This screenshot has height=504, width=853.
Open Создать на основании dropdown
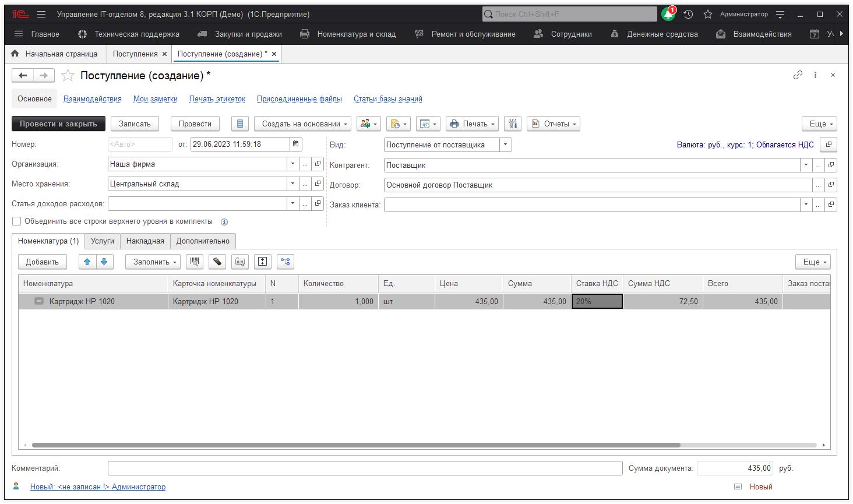302,124
